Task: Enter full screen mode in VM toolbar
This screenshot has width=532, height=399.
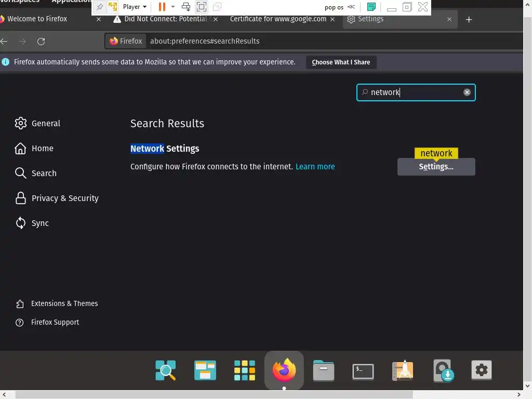Action: (x=202, y=7)
